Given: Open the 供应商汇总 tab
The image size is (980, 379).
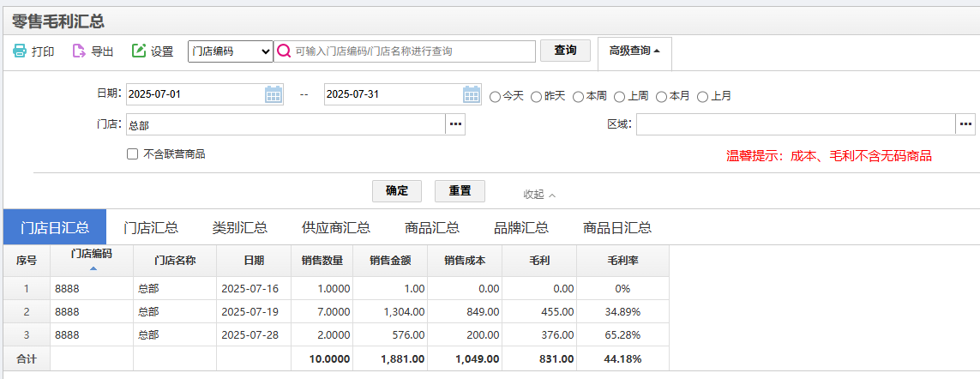Looking at the screenshot, I should click(335, 227).
